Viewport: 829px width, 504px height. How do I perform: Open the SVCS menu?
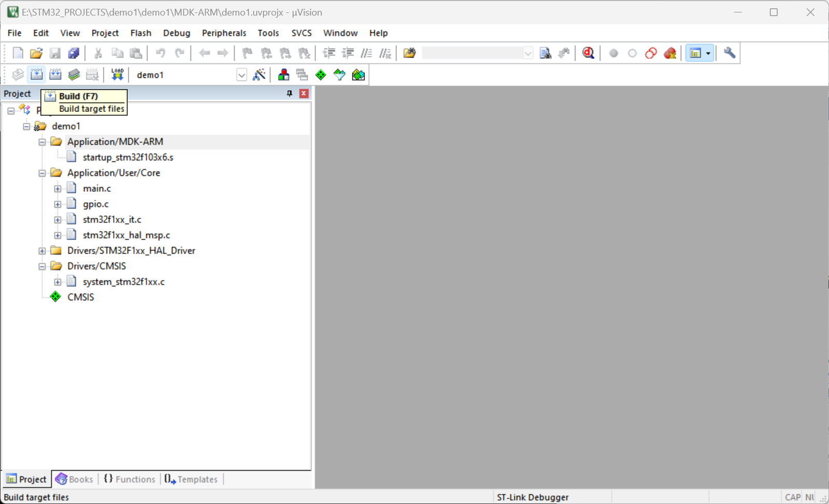(301, 33)
